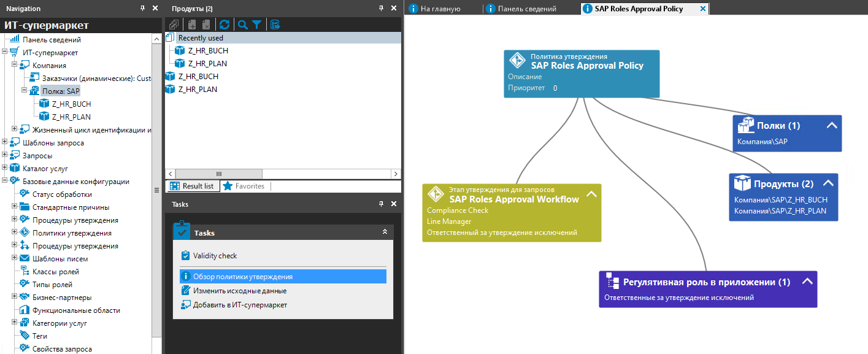Collapse the Полки (1) card chevron

pyautogui.click(x=832, y=125)
